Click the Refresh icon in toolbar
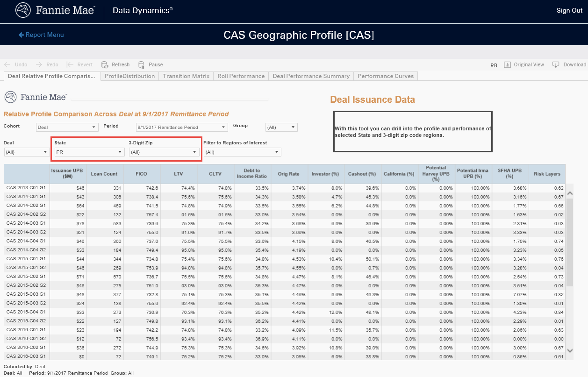The height and width of the screenshot is (377, 588). tap(105, 64)
